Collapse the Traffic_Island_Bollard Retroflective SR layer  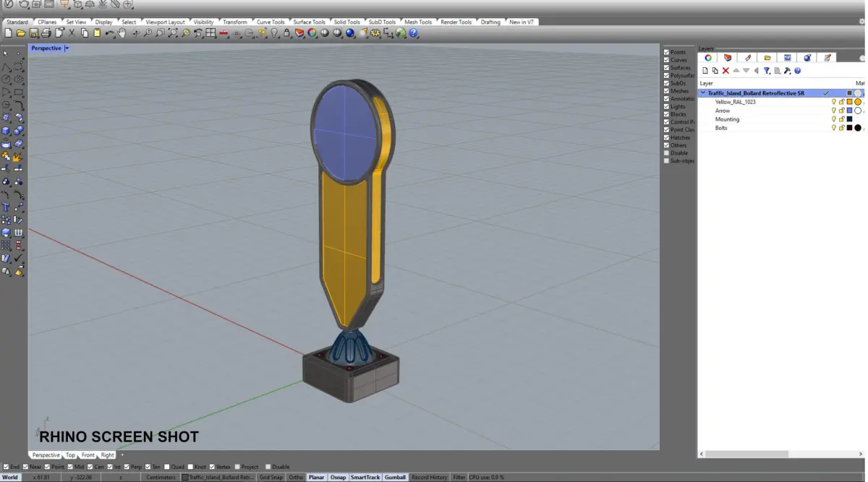pos(703,93)
